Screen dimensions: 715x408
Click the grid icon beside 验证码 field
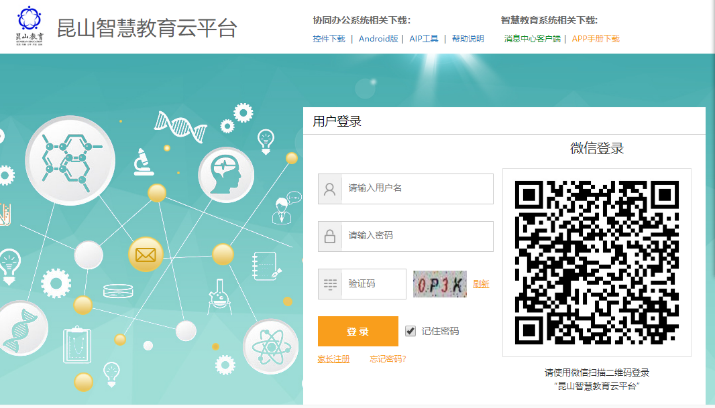330,284
